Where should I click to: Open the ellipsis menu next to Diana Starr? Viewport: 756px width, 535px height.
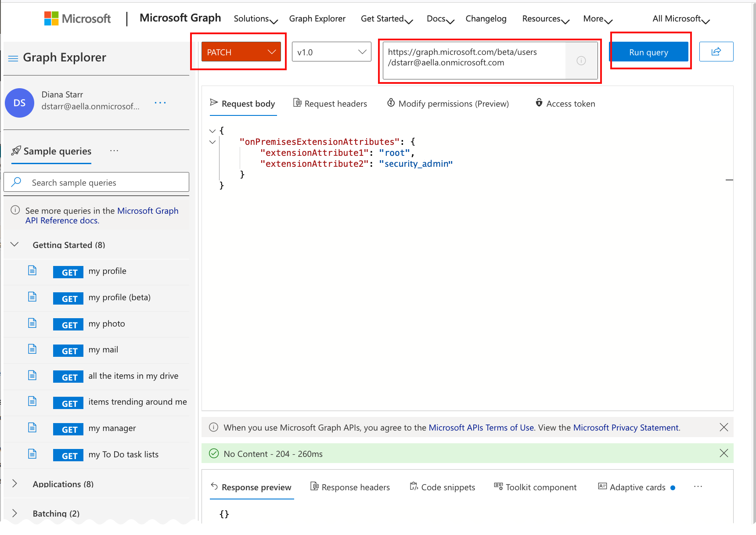pyautogui.click(x=160, y=103)
